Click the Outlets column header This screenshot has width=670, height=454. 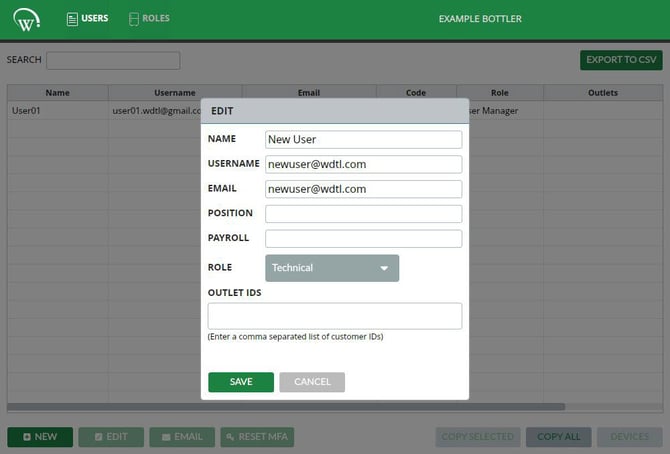603,92
